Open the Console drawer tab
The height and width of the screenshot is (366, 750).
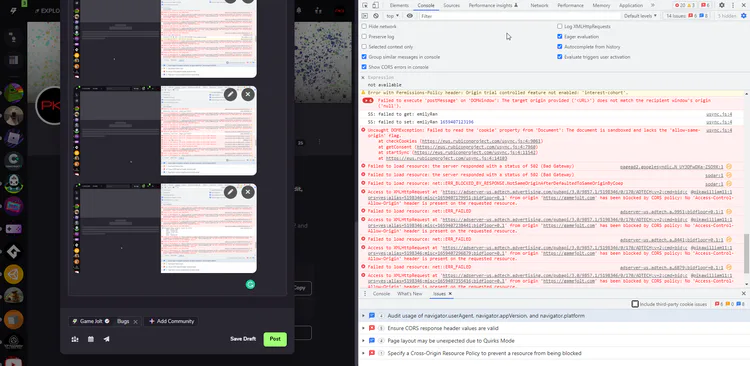381,294
